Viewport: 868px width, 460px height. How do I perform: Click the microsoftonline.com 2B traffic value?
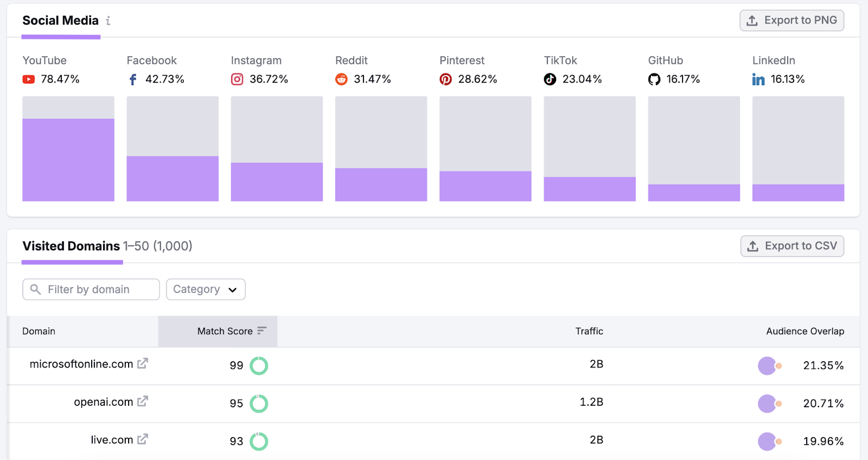coord(597,364)
